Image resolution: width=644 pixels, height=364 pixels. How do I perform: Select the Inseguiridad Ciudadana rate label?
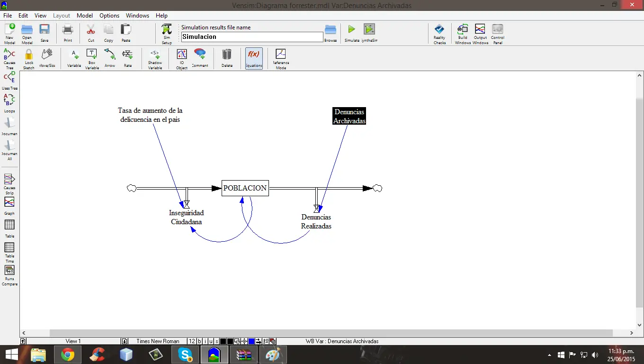coord(187,218)
